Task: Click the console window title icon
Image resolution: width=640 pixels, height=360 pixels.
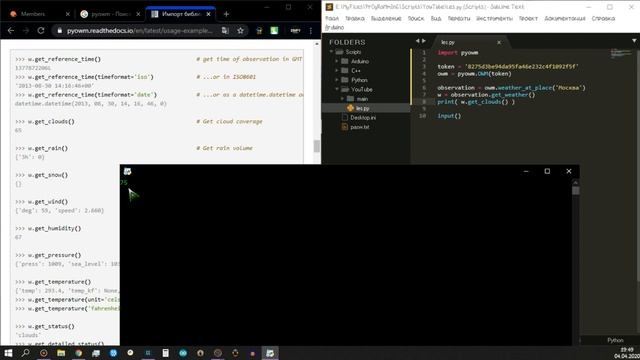Action: [127, 171]
